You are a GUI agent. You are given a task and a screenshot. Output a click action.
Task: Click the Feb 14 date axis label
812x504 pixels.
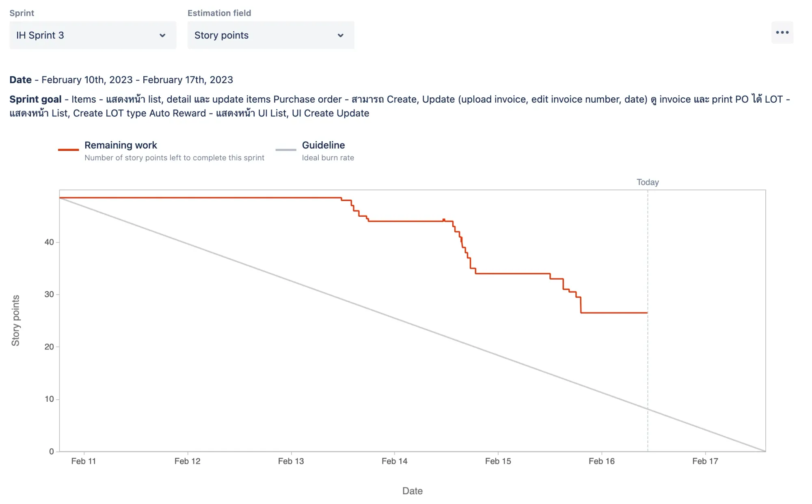(x=395, y=461)
